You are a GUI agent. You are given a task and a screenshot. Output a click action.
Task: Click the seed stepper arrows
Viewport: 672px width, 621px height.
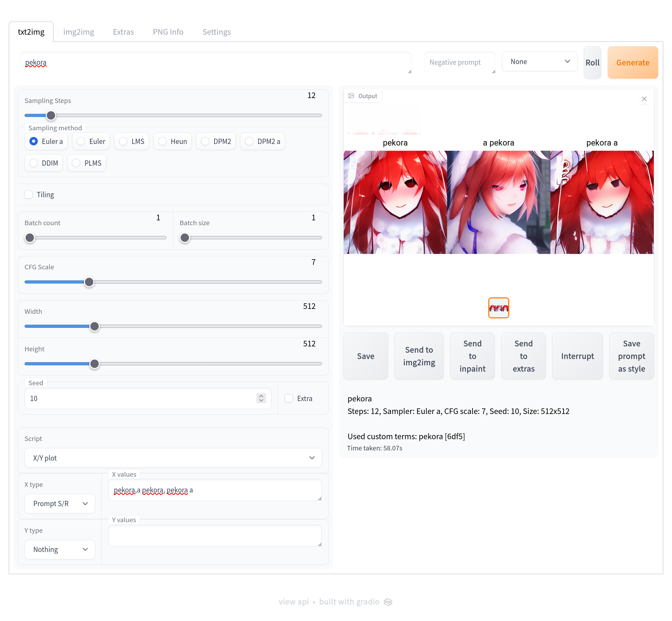[261, 398]
